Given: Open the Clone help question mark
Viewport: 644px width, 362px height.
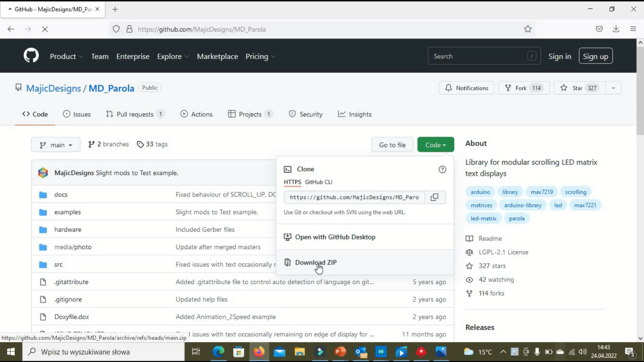Looking at the screenshot, I should (442, 169).
